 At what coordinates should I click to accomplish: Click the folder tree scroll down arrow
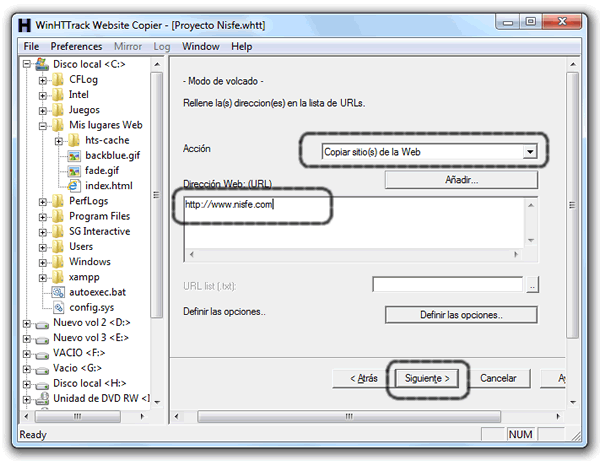click(x=157, y=402)
